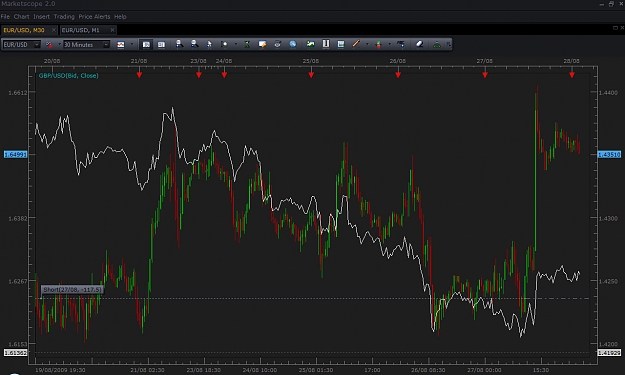625x375 pixels.
Task: Click the toolbar overflow icon at toolbar end
Action: point(448,44)
